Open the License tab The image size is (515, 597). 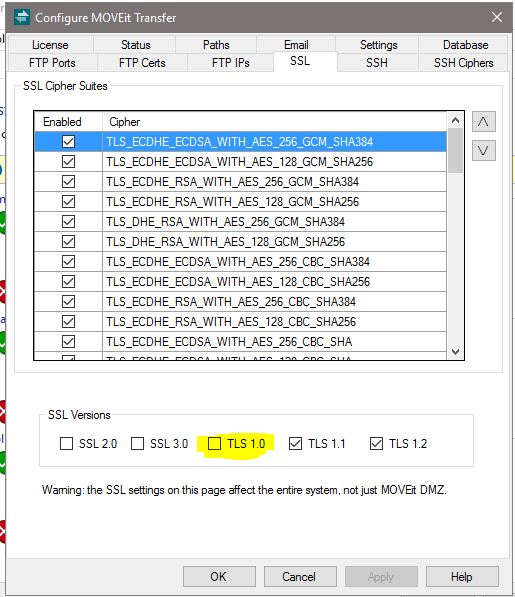(50, 45)
